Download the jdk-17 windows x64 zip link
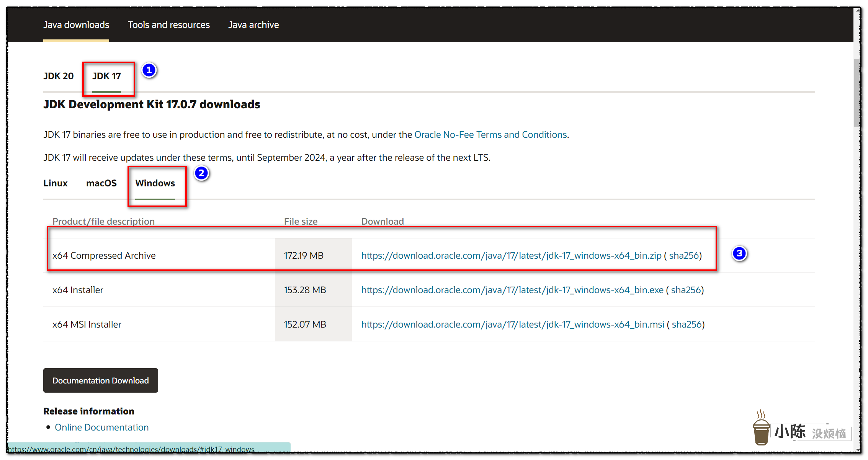The image size is (868, 460). [x=511, y=256]
